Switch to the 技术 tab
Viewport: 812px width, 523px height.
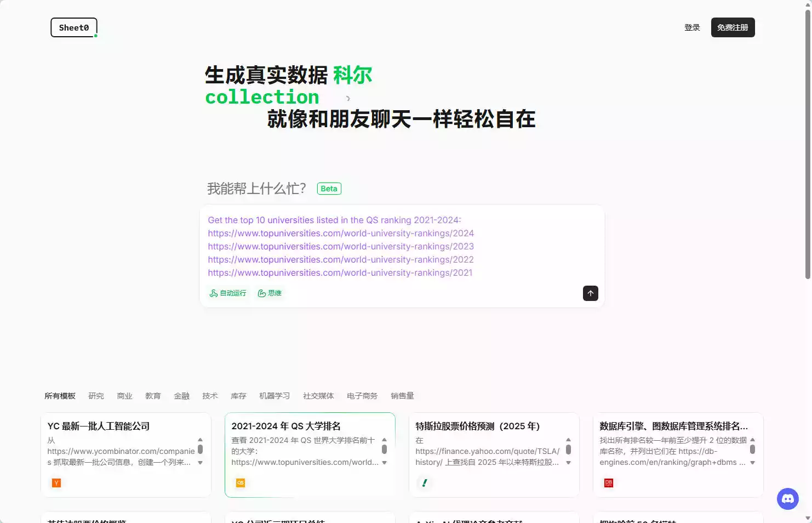coord(210,396)
